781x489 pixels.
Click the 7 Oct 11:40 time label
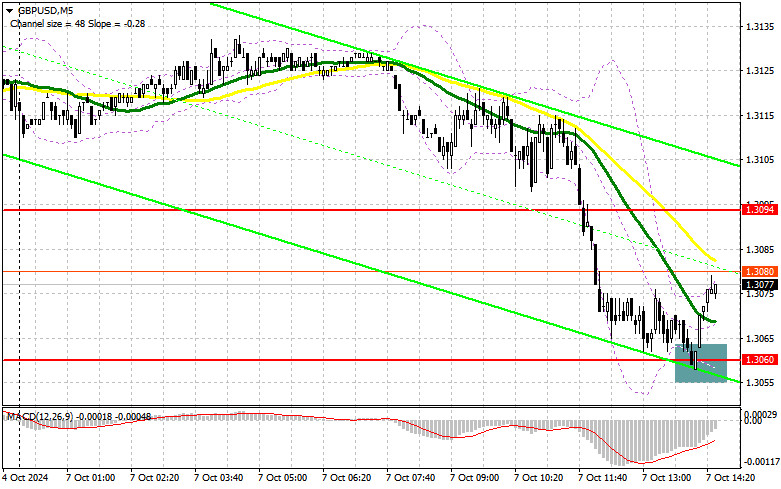[x=603, y=478]
